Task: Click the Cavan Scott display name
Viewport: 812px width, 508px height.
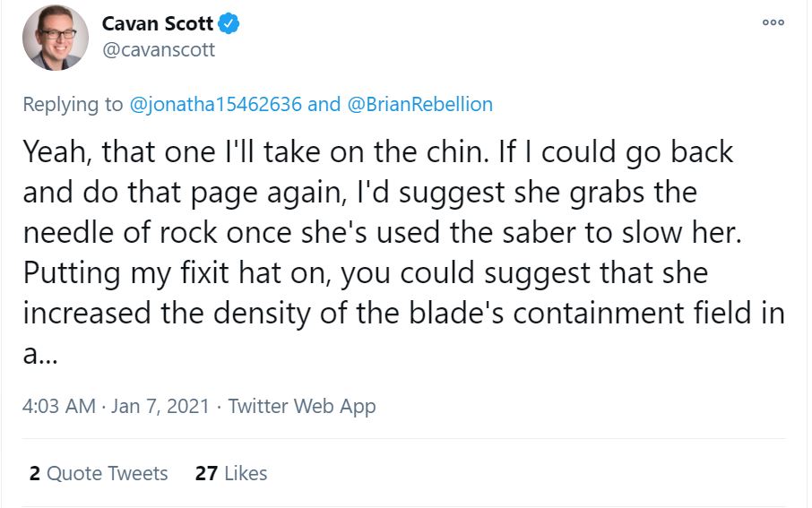Action: [158, 25]
